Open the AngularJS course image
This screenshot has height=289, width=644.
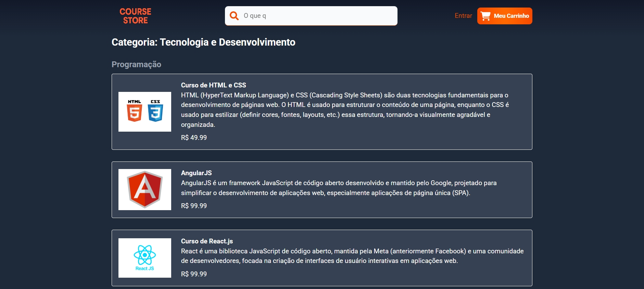145,190
